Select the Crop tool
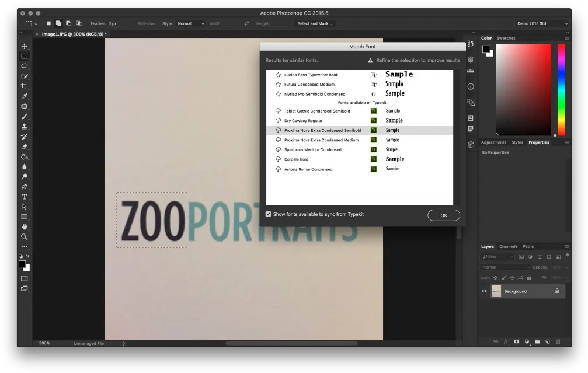The width and height of the screenshot is (588, 373). pyautogui.click(x=25, y=86)
